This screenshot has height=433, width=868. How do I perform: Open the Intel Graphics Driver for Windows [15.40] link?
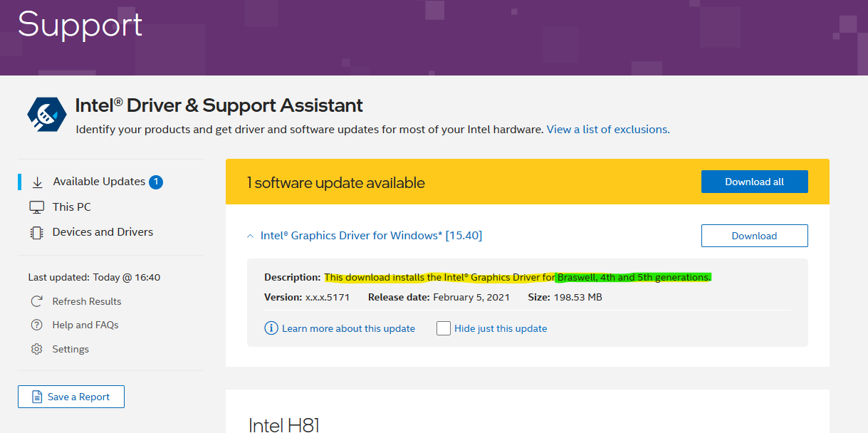click(x=371, y=235)
